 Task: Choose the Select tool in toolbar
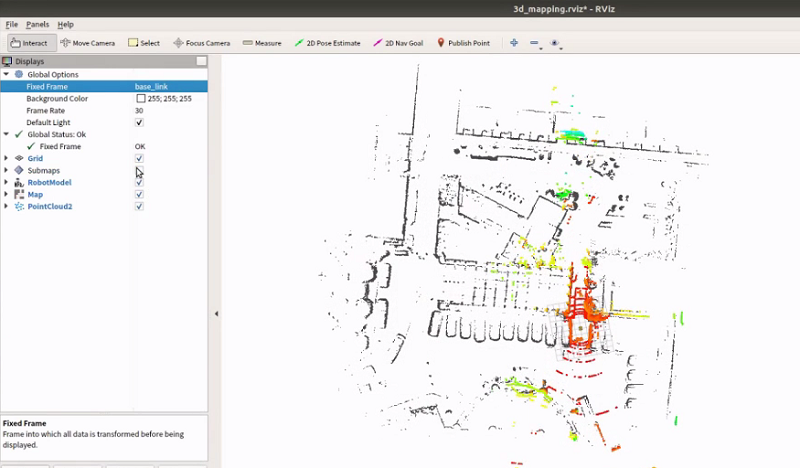tap(144, 43)
